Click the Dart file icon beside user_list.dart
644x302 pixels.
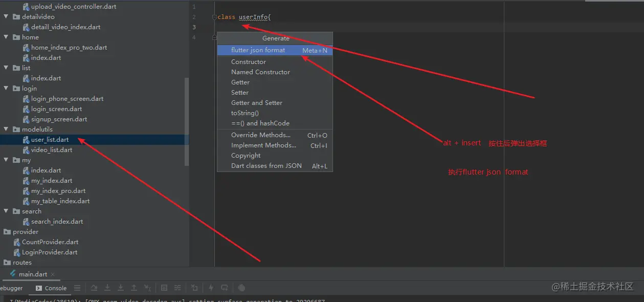tap(27, 140)
